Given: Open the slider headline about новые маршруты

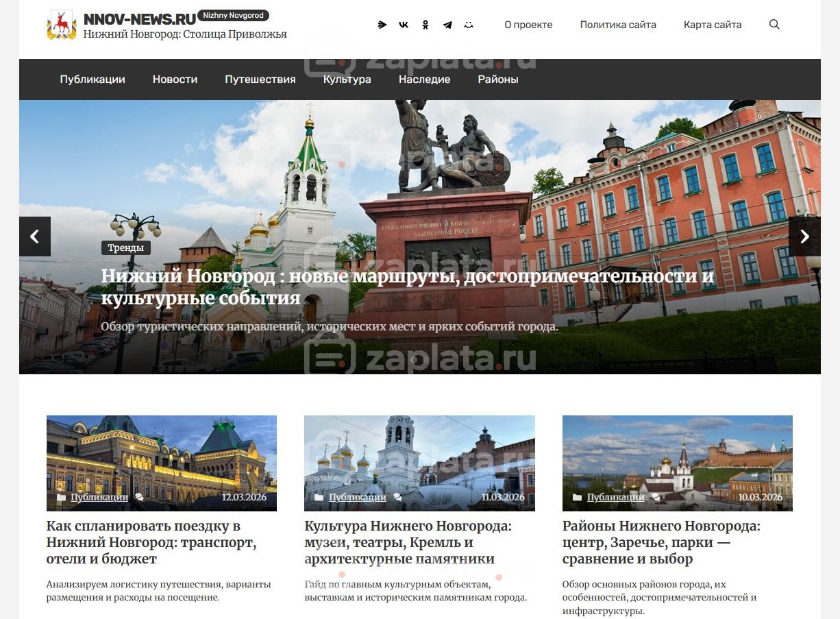Looking at the screenshot, I should [408, 287].
